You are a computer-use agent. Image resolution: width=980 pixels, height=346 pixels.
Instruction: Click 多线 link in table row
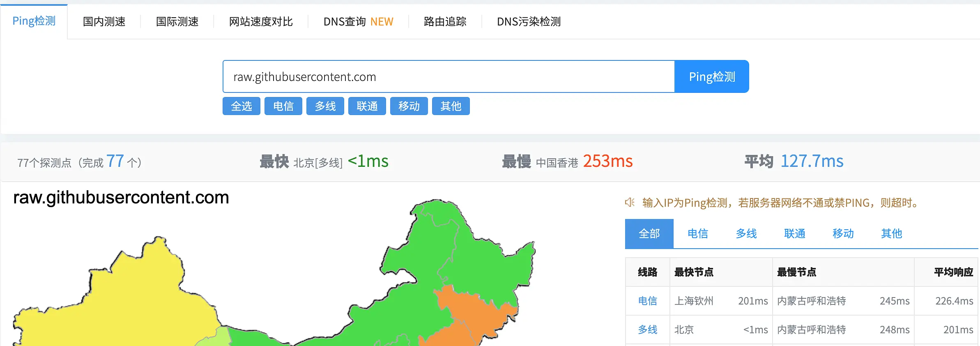click(647, 330)
